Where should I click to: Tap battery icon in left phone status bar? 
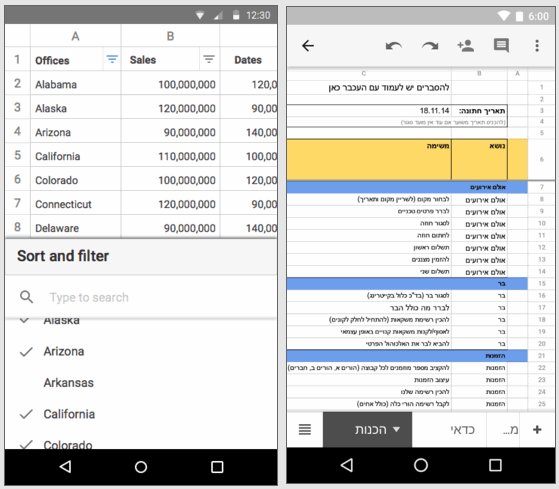pos(236,15)
